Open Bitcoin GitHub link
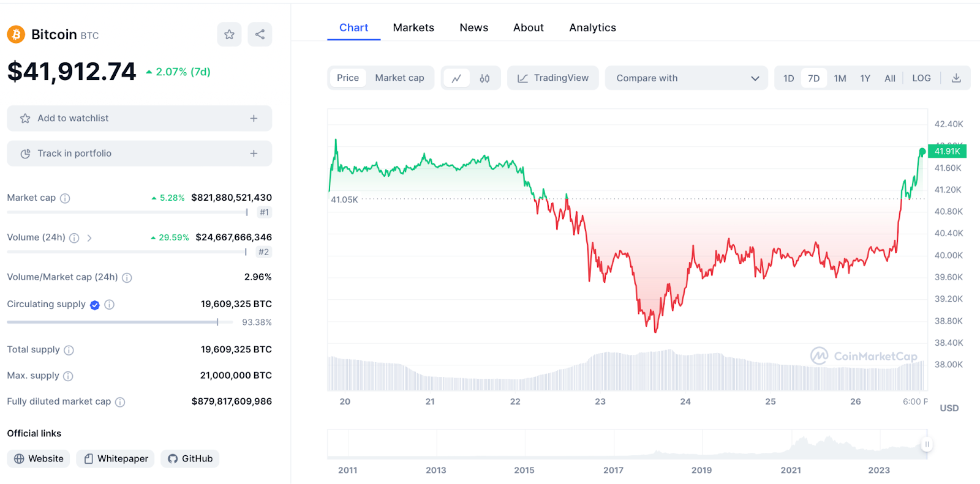The image size is (980, 484). pyautogui.click(x=190, y=459)
